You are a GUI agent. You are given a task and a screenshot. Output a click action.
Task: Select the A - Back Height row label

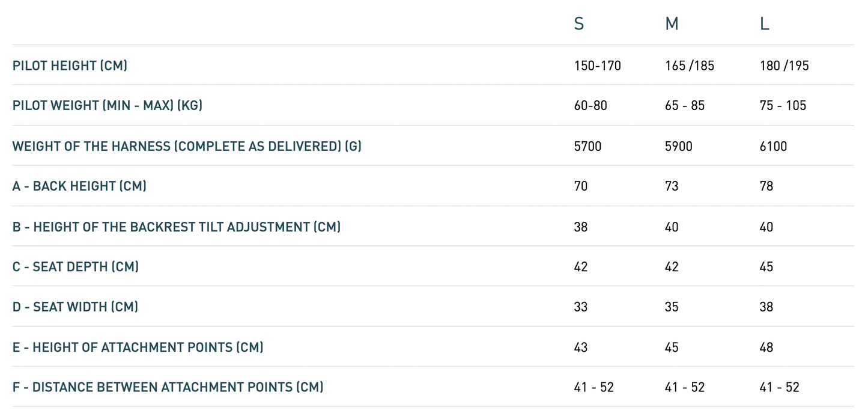[x=79, y=186]
